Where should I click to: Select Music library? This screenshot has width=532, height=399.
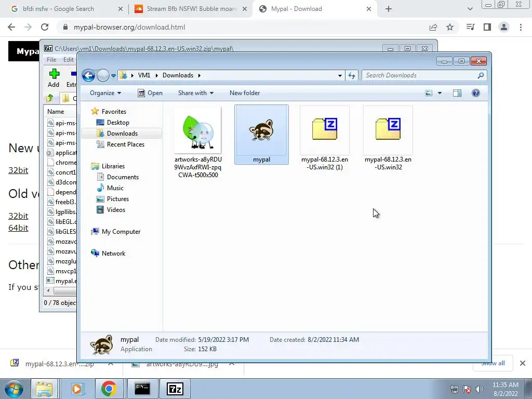click(110, 188)
